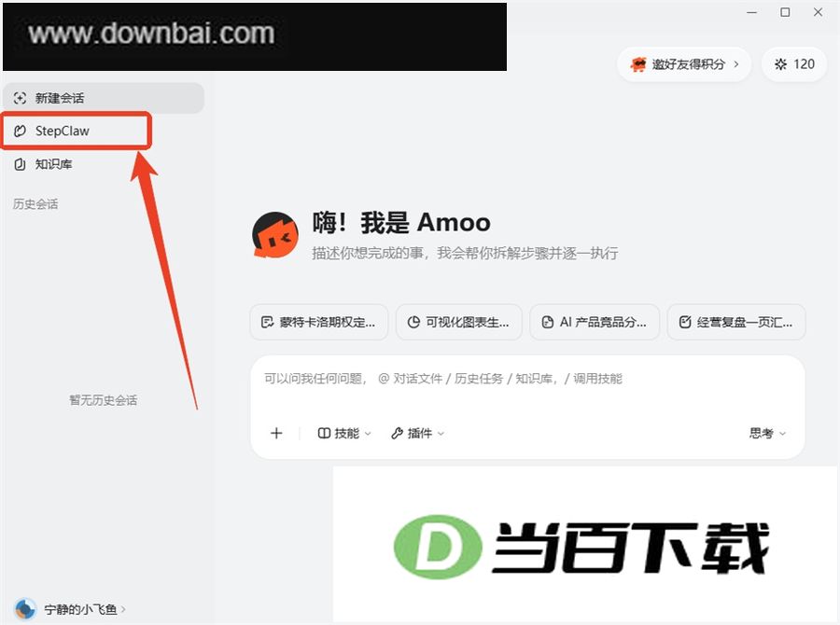The height and width of the screenshot is (625, 840).
Task: Click the Amoo avatar icon
Action: (275, 234)
